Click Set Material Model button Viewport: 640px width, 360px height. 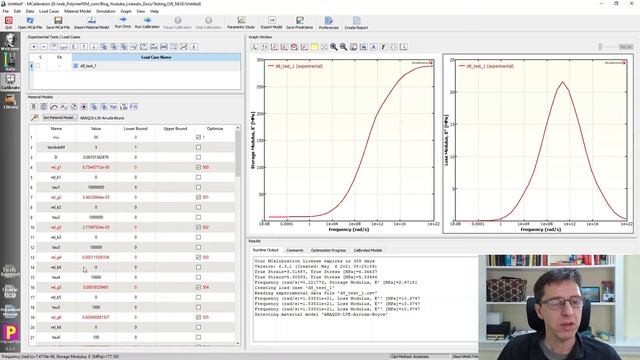click(x=59, y=118)
